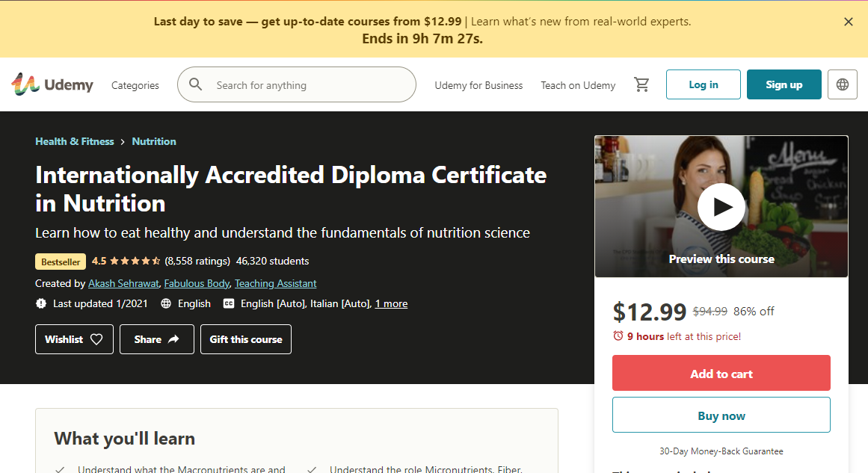Viewport: 868px width, 473px height.
Task: Select Teach on Udemy
Action: coord(578,85)
